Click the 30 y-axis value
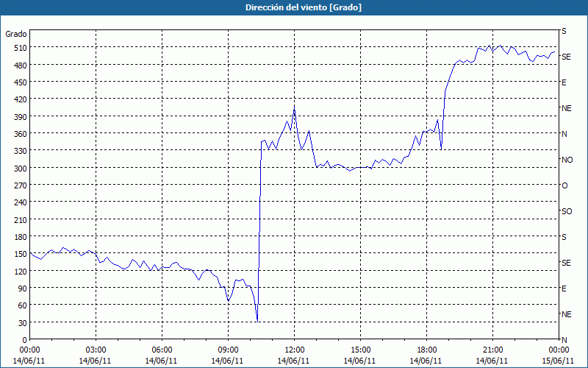The image size is (588, 368). point(23,323)
